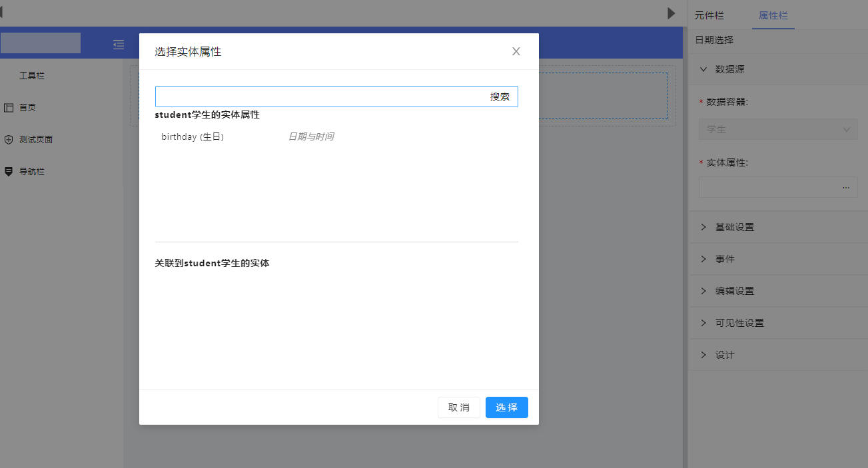Select 导航栏 in the left sidebar
The height and width of the screenshot is (468, 868).
coord(31,172)
